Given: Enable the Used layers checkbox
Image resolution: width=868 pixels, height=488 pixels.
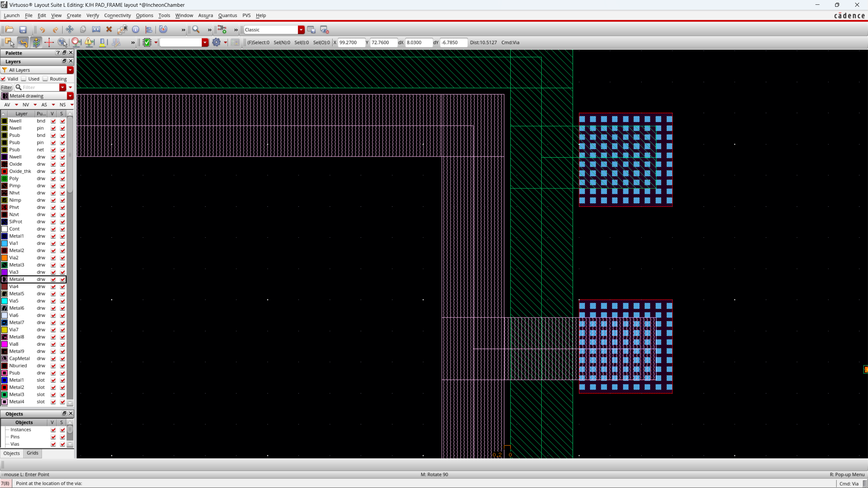Looking at the screenshot, I should pos(24,79).
